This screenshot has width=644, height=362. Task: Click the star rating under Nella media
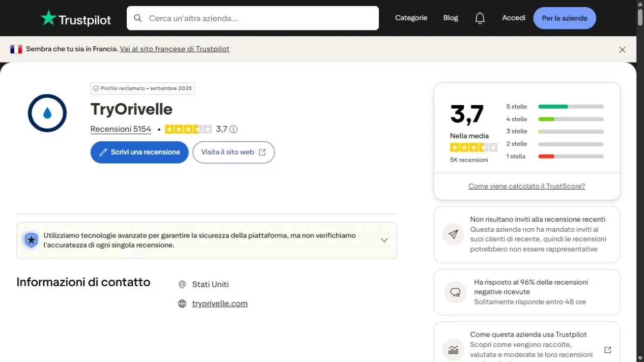[x=473, y=147]
